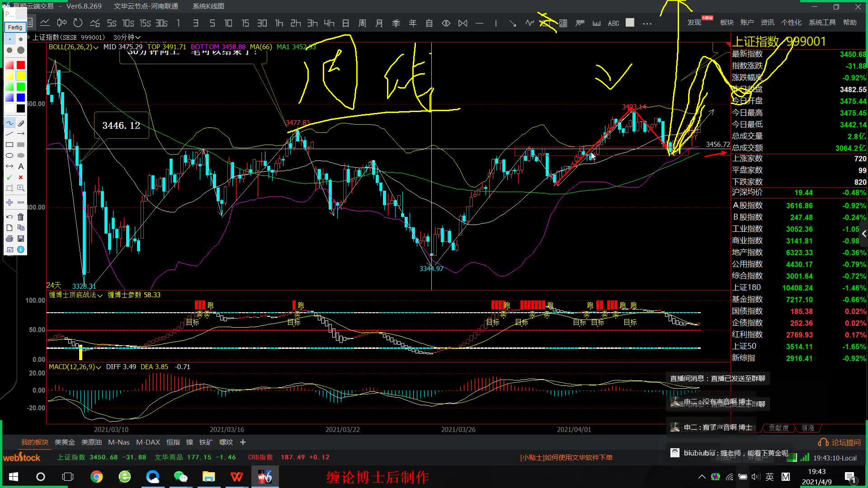The height and width of the screenshot is (488, 868).
Task: Open the 缠博士顶底战法 indicator dropdown
Action: point(75,295)
